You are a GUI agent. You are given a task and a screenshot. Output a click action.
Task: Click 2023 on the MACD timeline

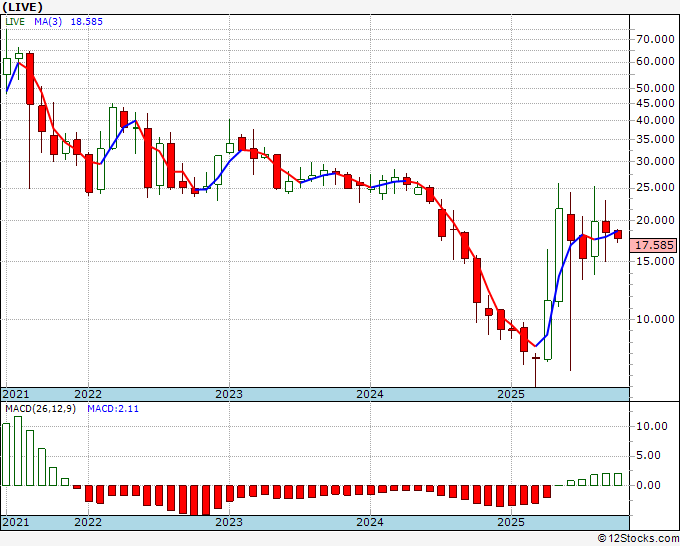point(229,522)
